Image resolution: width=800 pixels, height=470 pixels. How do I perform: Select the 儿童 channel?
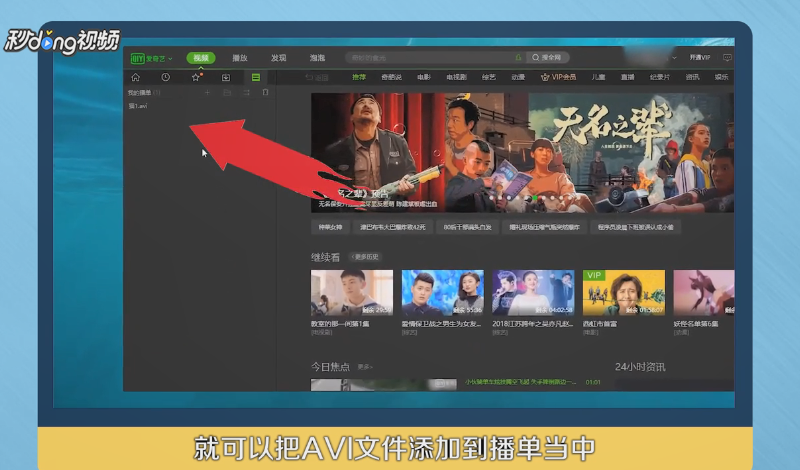click(598, 77)
